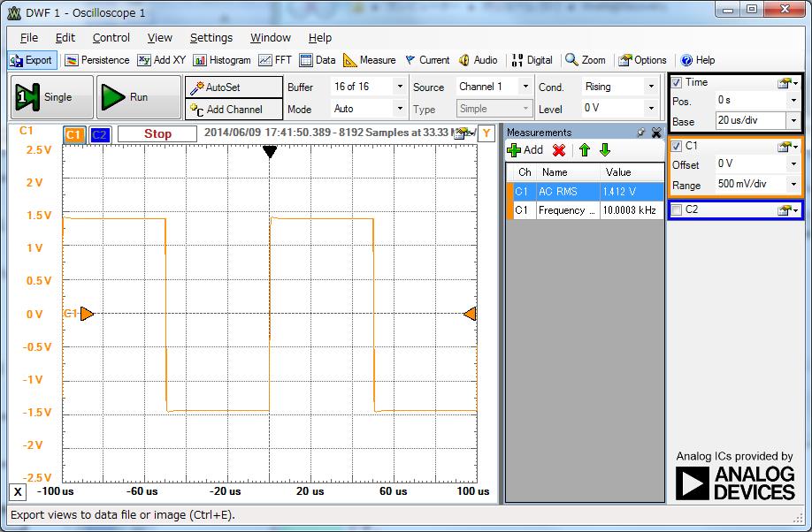The height and width of the screenshot is (532, 812).
Task: Open the trigger Source Channel 1 dropdown
Action: point(525,87)
